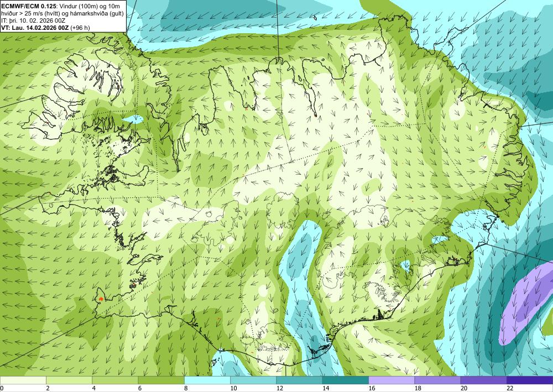Image resolution: width=553 pixels, height=392 pixels.
Task: Click the orange-red marker on the southwest peninsula
Action: (x=101, y=299)
